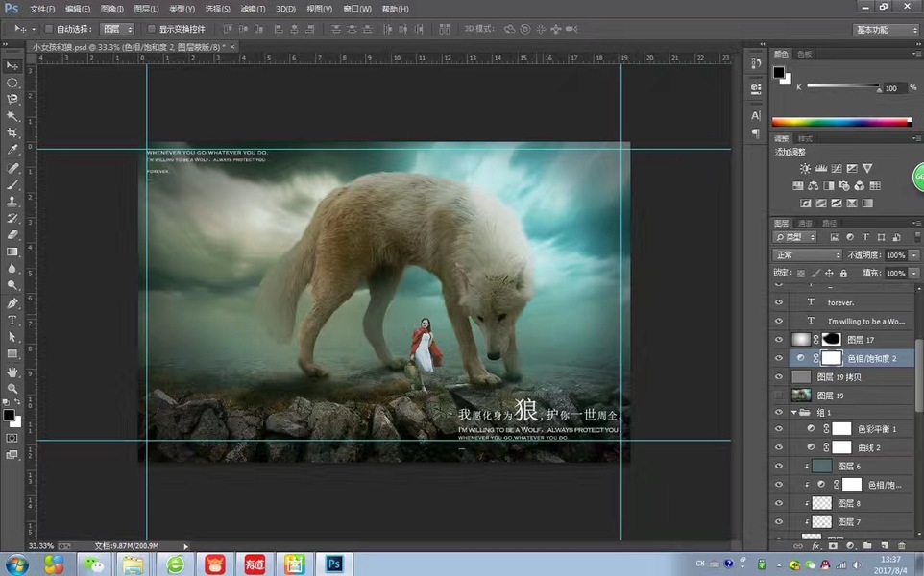Click the color spectrum ramp bar
This screenshot has height=576, width=924.
[x=841, y=122]
